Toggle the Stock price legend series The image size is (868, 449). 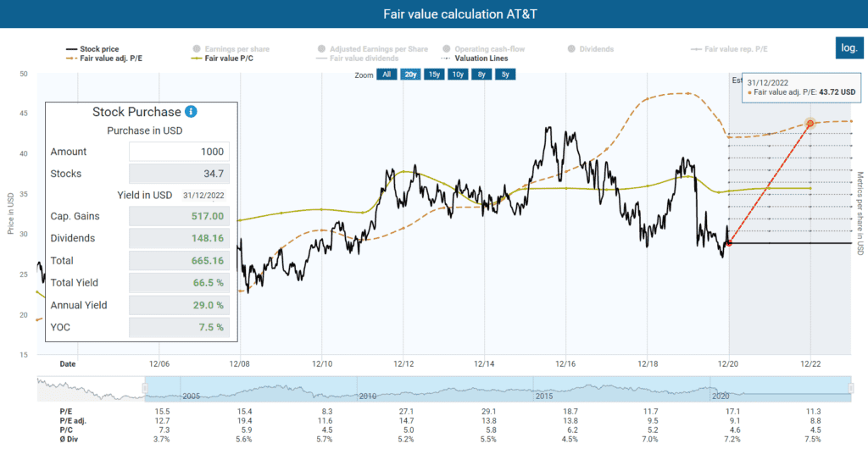tap(92, 49)
